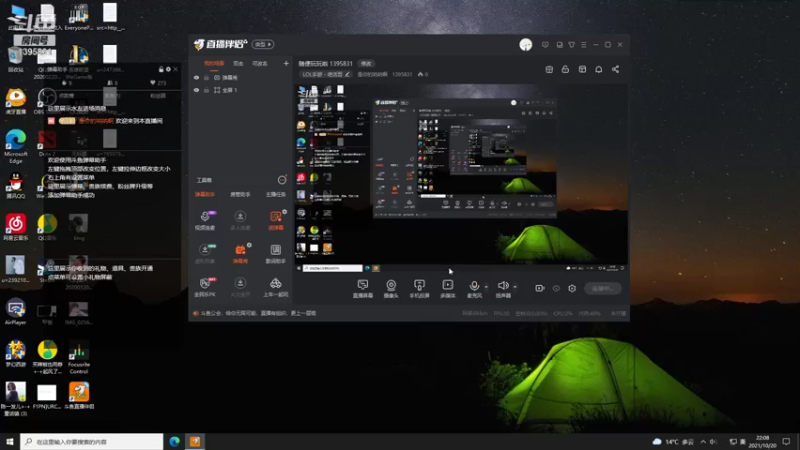Viewport: 800px width, 450px height.
Task: Expand speaker options arrow
Action: 515,287
